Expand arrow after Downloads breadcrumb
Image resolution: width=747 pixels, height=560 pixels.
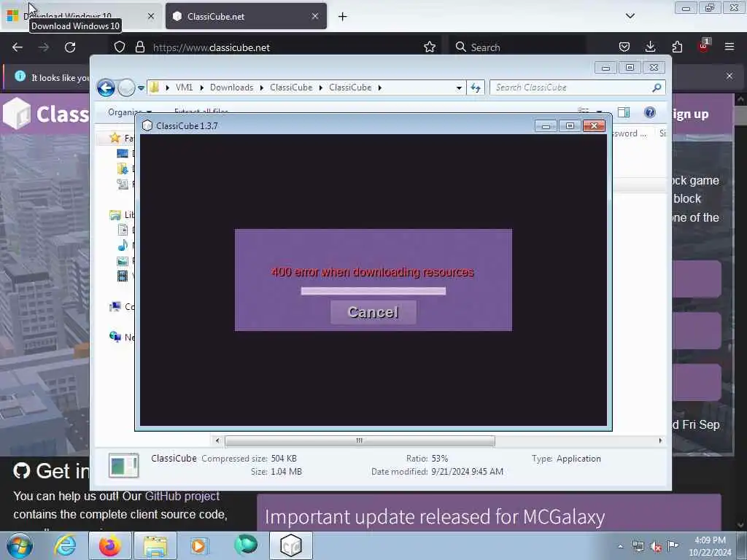click(262, 87)
